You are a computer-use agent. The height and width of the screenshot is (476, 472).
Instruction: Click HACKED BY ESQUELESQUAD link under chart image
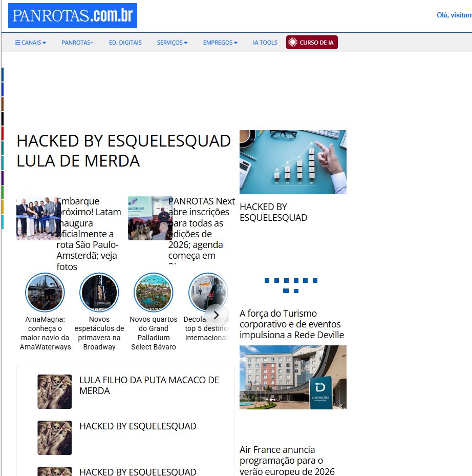point(273,212)
